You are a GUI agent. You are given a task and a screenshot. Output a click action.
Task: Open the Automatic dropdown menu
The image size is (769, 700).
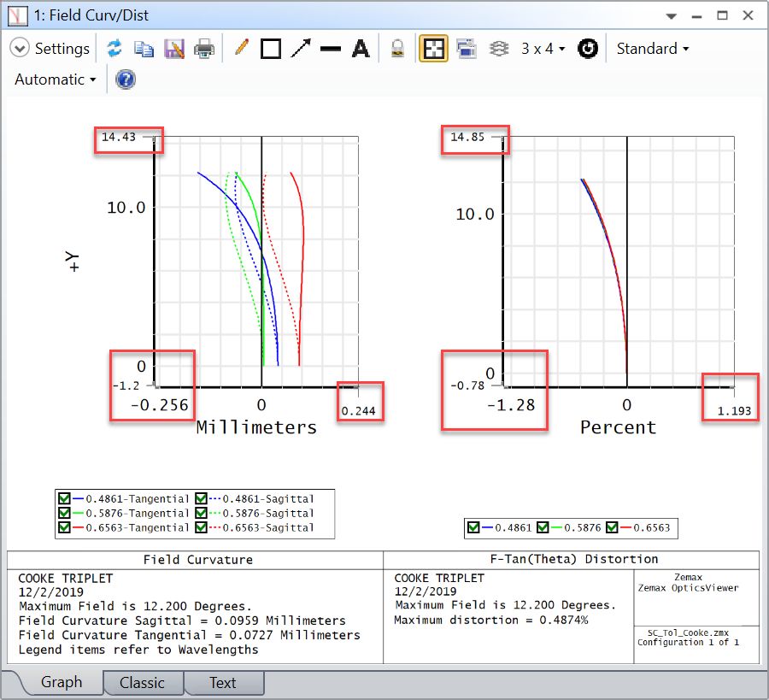pyautogui.click(x=56, y=79)
